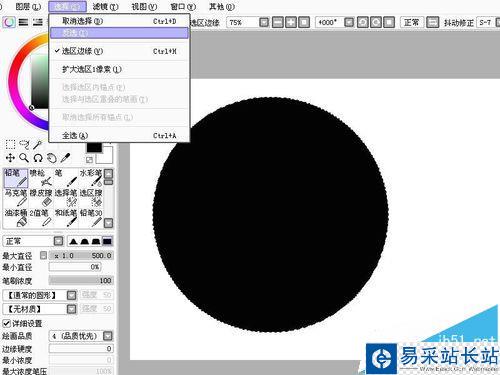The width and height of the screenshot is (500, 375).
Task: Open the 抖动修正 S-7 dropdown
Action: tap(497, 22)
